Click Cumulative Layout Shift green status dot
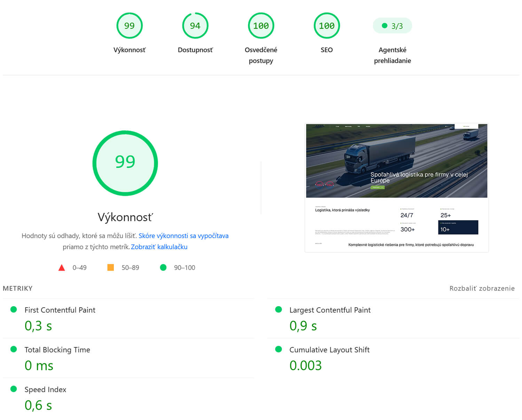The width and height of the screenshot is (522, 420). point(278,349)
